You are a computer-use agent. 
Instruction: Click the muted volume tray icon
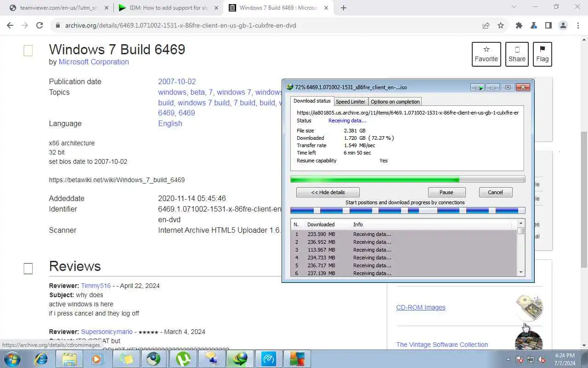(x=542, y=359)
